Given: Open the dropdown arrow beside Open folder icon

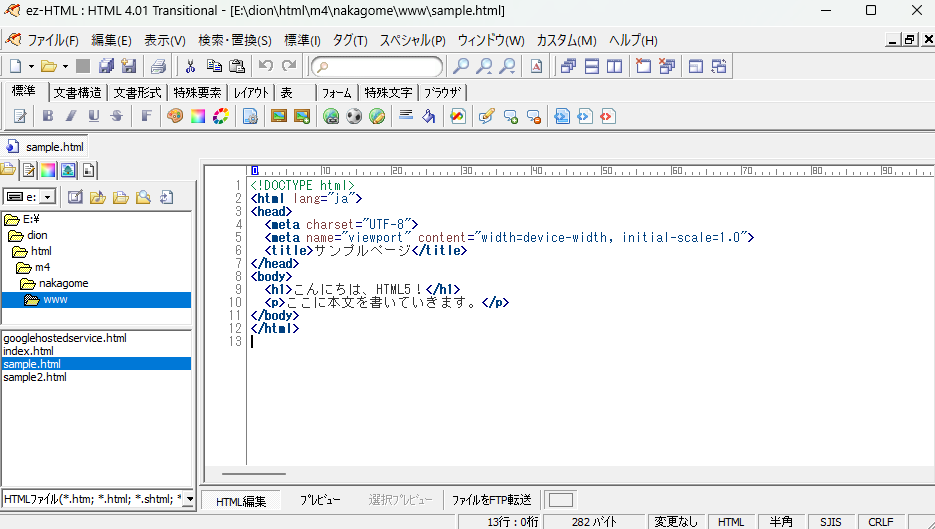Looking at the screenshot, I should tap(65, 66).
